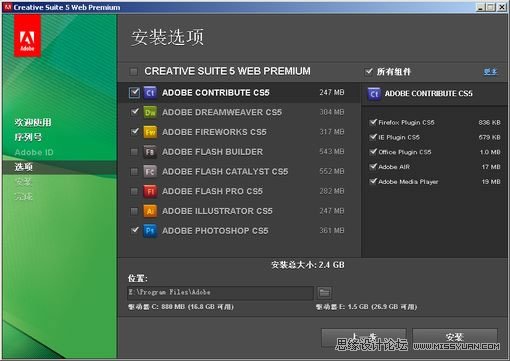Go to the 序列号 serial number step
Screen dimensions: 510x361
click(x=28, y=137)
